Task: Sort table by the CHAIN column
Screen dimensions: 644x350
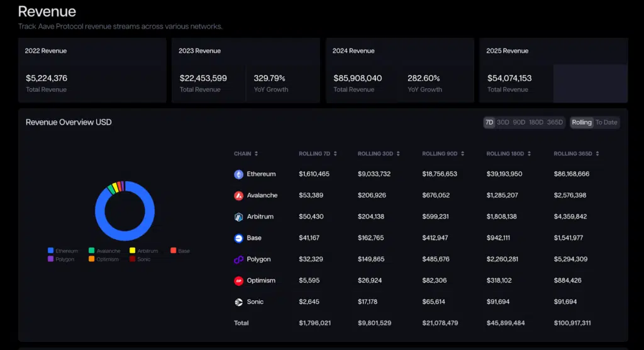Action: coord(246,154)
